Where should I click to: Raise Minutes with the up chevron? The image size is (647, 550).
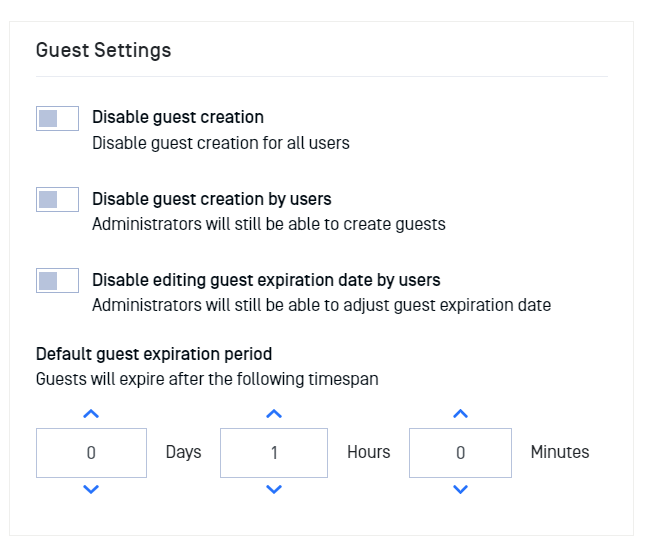tap(460, 413)
